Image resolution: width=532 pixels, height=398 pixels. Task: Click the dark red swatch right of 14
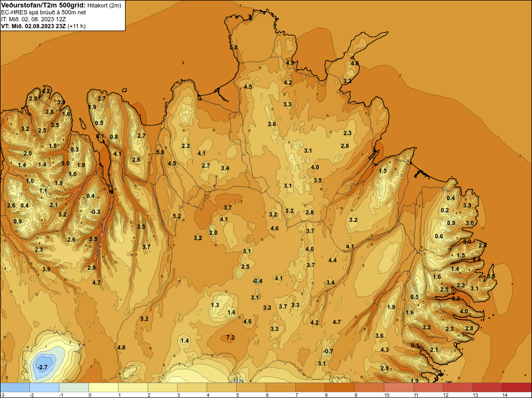pyautogui.click(x=517, y=387)
